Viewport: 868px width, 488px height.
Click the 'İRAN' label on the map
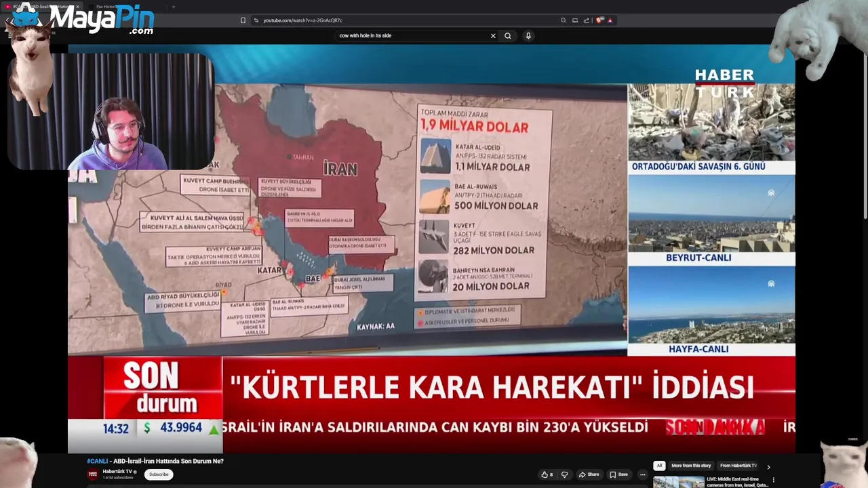pyautogui.click(x=340, y=168)
